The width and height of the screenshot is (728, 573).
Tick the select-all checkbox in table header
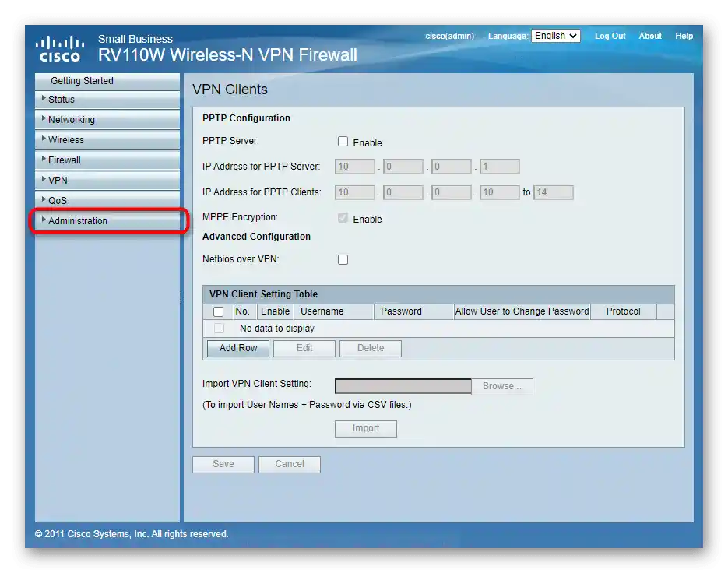(218, 311)
